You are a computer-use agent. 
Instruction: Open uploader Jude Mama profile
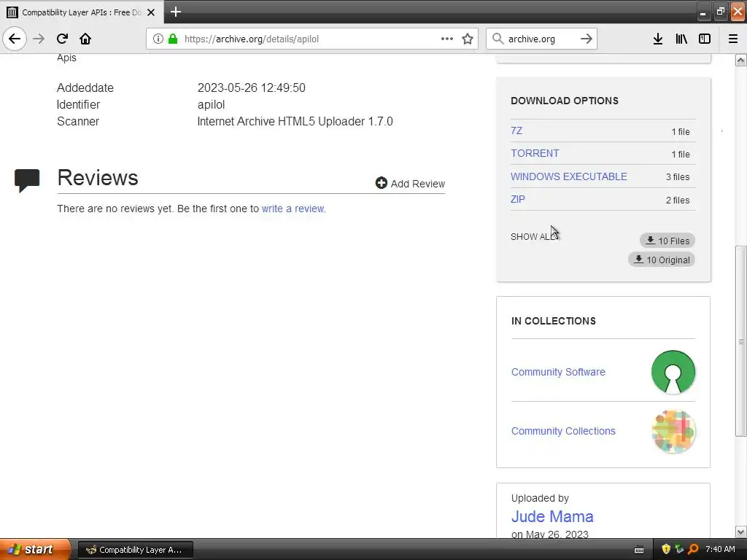(552, 517)
